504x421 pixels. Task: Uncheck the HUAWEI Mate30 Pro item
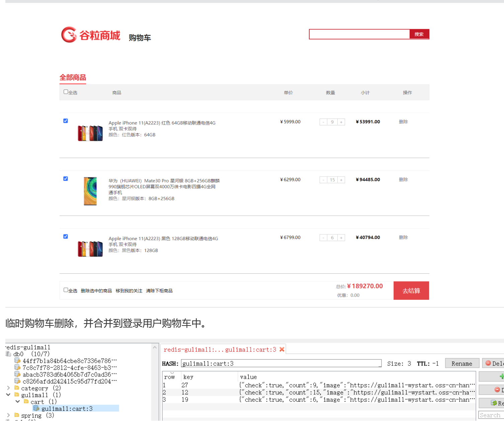[x=66, y=179]
